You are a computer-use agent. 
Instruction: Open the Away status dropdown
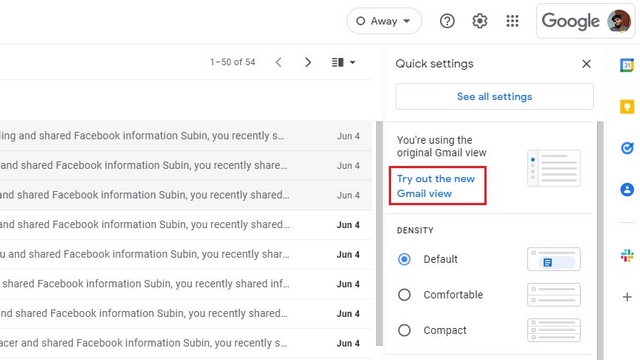384,21
